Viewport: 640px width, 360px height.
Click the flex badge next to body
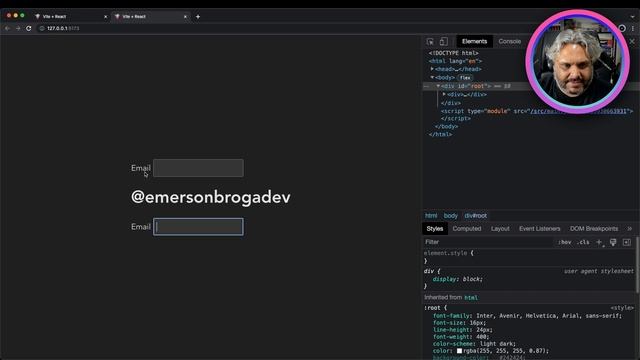465,78
